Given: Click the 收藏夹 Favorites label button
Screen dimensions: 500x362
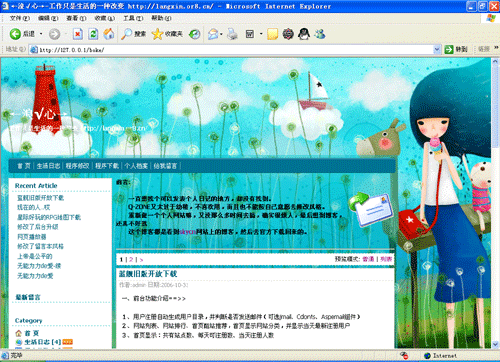Looking at the screenshot, I should (174, 34).
